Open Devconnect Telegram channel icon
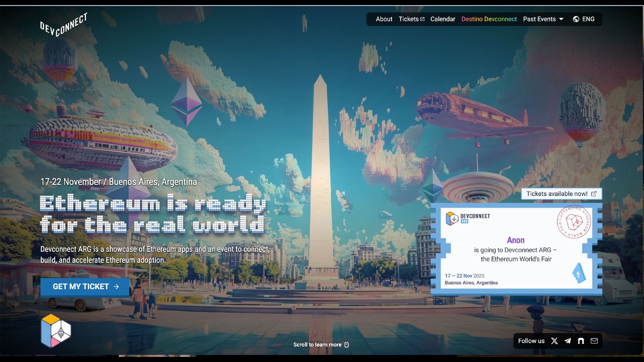 [568, 341]
